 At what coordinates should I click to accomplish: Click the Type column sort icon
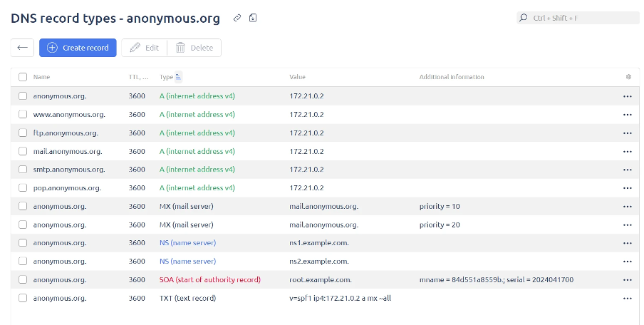coord(178,77)
